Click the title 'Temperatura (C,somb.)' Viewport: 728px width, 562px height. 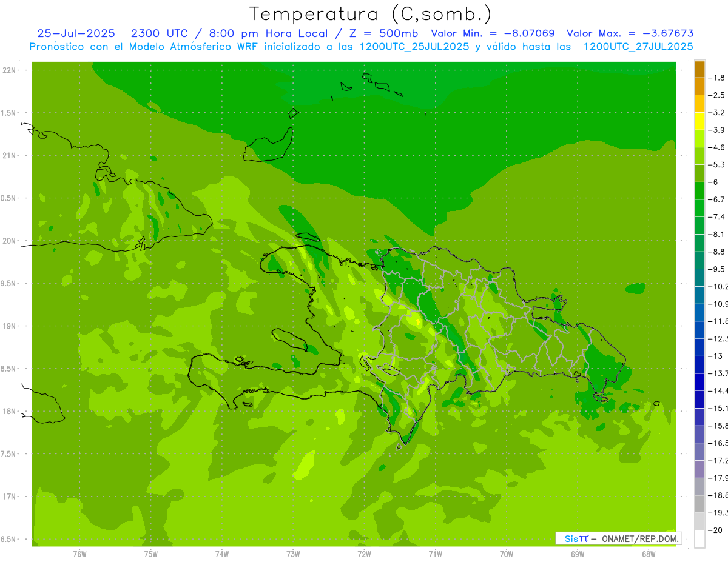(x=371, y=14)
